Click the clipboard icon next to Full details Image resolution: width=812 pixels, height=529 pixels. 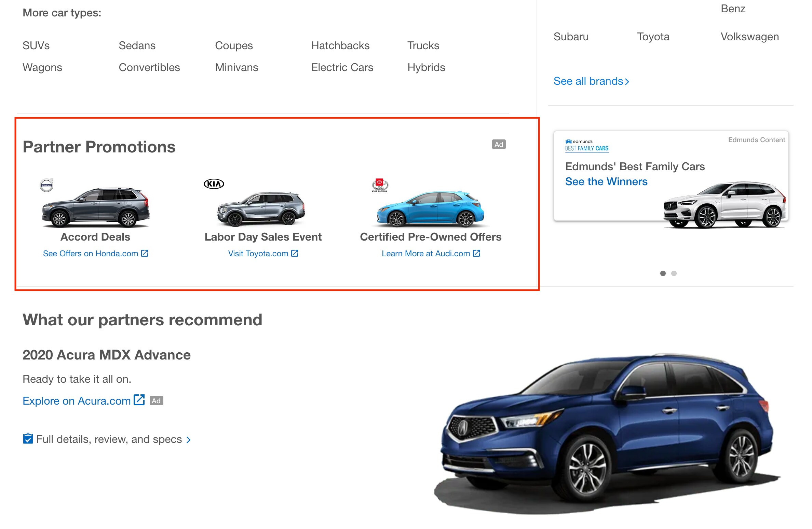tap(27, 439)
